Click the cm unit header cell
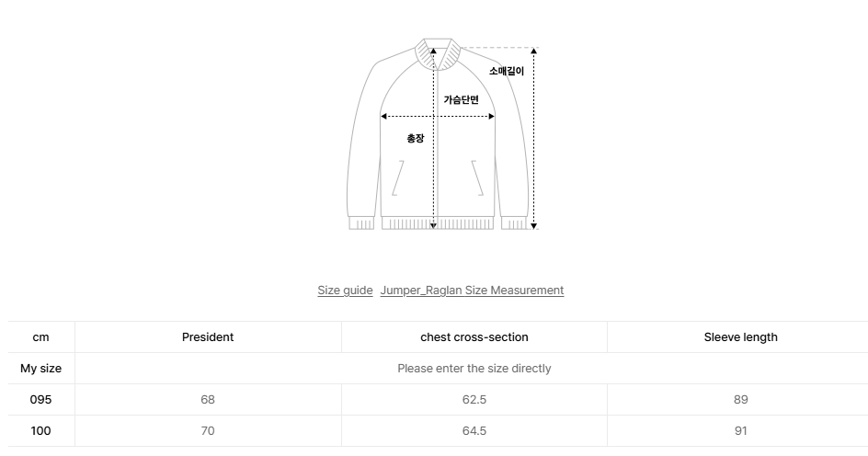Image resolution: width=868 pixels, height=456 pixels. (x=40, y=337)
